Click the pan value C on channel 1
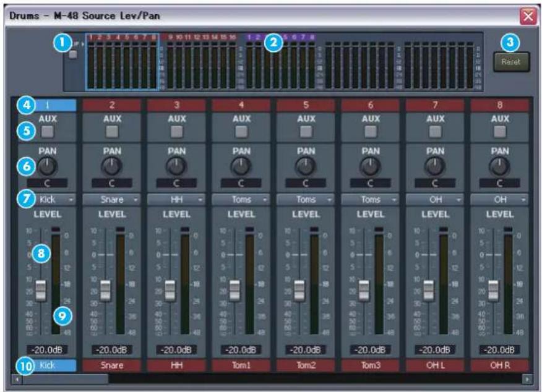The image size is (542, 392). (48, 183)
